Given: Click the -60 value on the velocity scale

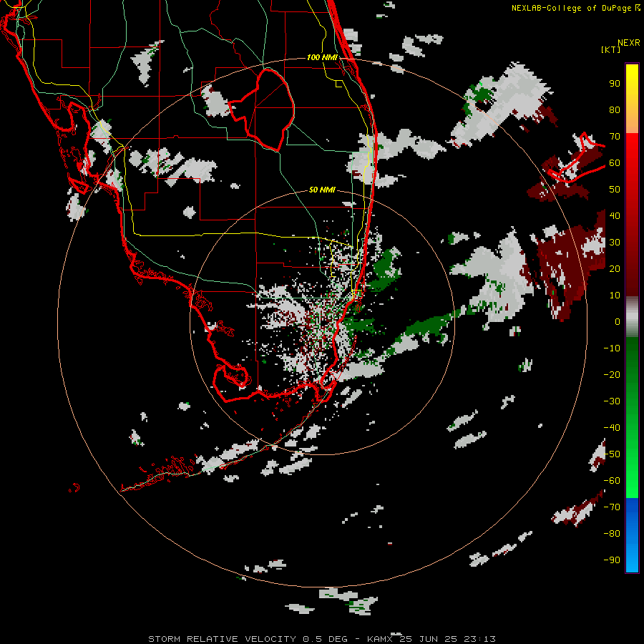Looking at the screenshot, I should (612, 481).
